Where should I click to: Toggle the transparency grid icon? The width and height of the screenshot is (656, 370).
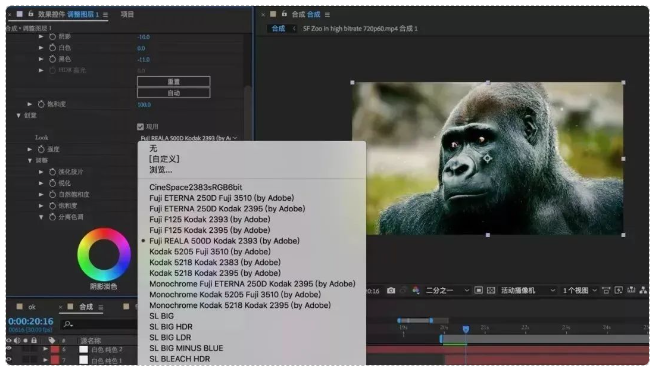(491, 290)
